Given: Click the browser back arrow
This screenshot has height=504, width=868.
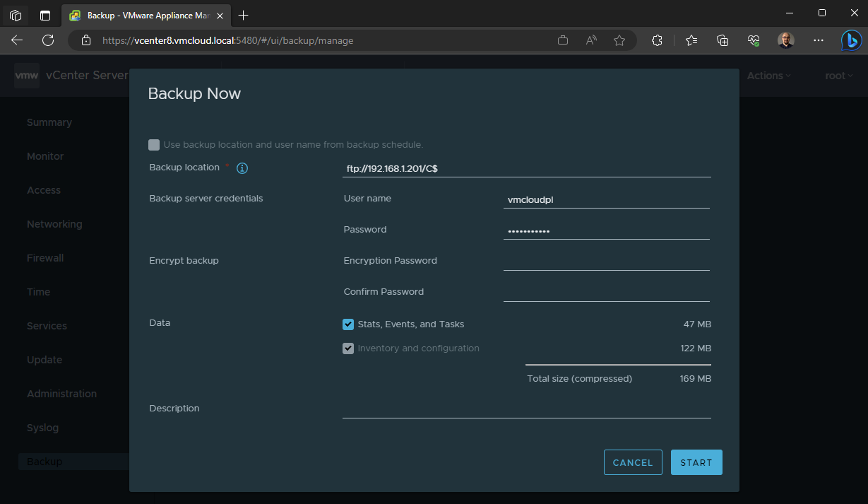Looking at the screenshot, I should pos(17,40).
